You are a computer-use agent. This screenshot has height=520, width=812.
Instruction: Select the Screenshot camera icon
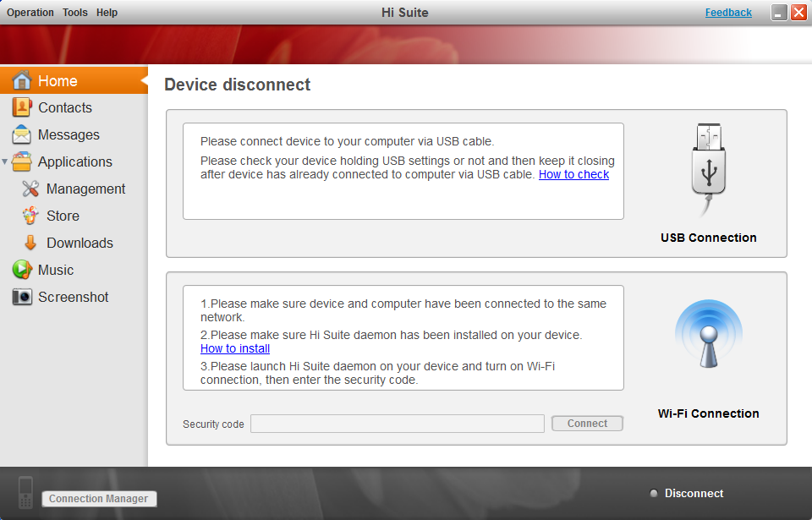point(22,297)
